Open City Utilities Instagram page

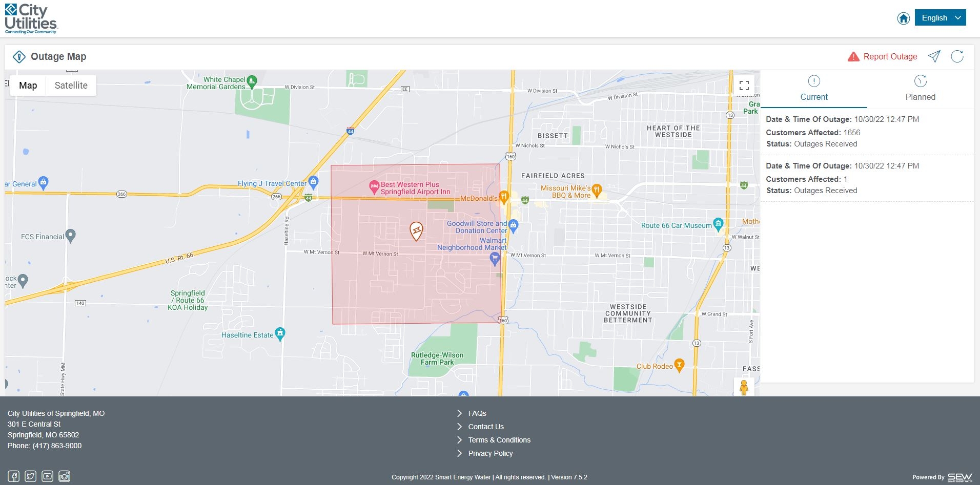click(x=64, y=476)
